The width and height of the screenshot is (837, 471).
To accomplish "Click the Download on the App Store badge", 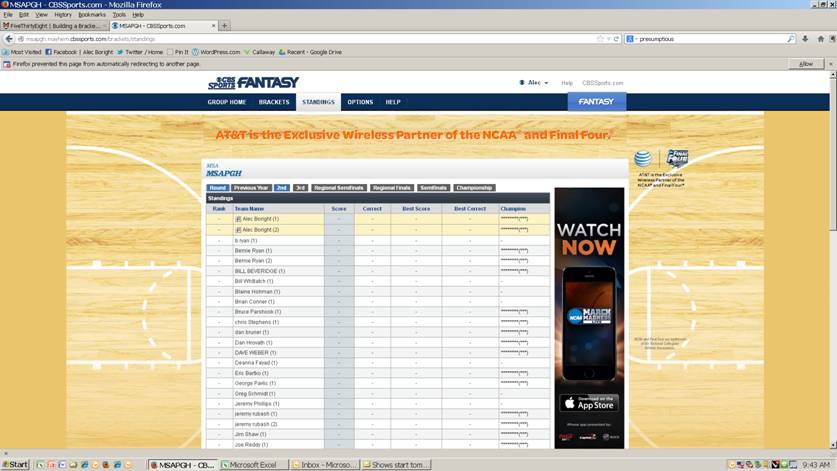I will [x=589, y=403].
